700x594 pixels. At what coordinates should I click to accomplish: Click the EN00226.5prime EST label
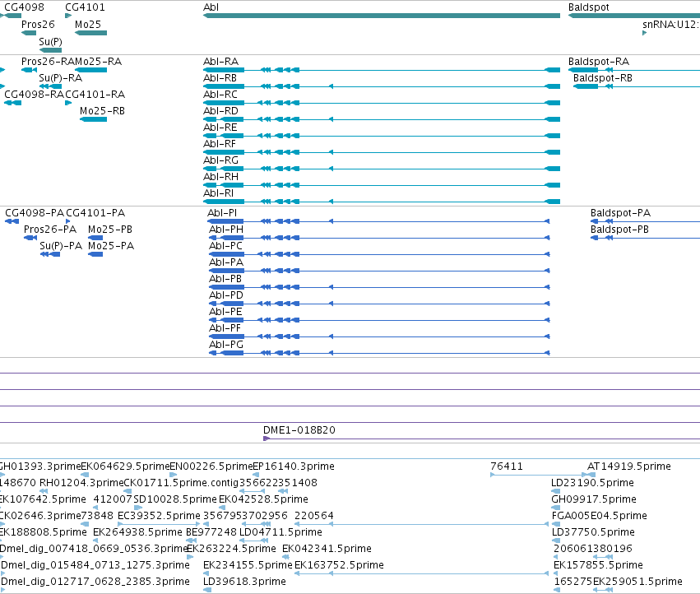coord(211,466)
